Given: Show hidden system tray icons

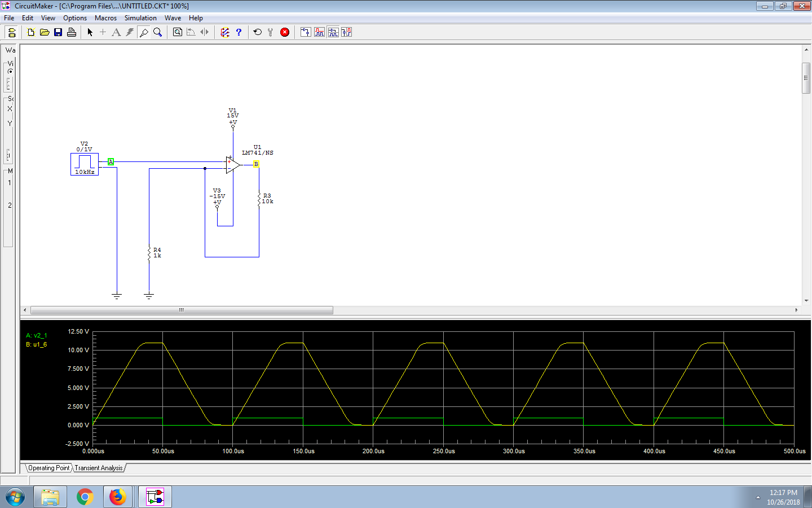Looking at the screenshot, I should pos(758,498).
